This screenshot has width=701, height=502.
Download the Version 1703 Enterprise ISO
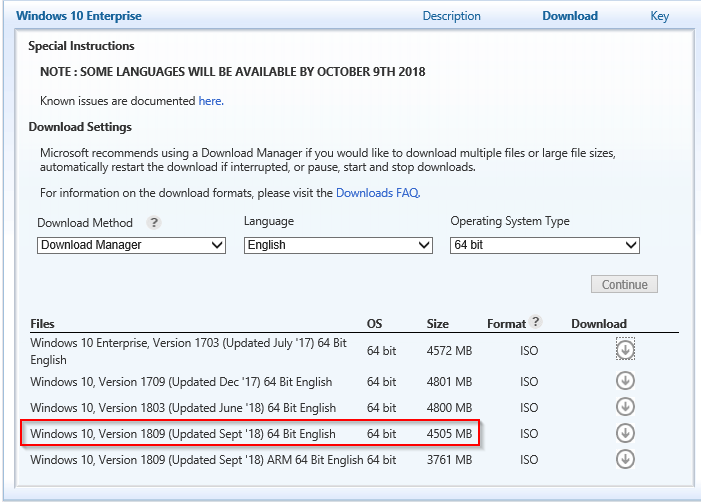625,350
